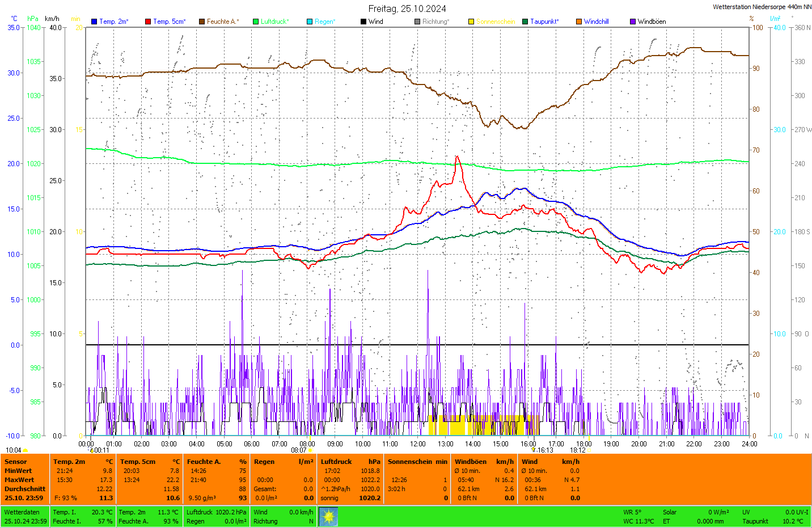
Task: Click the Wetterstation Niedersorpe 440m NN text
Action: click(x=762, y=7)
